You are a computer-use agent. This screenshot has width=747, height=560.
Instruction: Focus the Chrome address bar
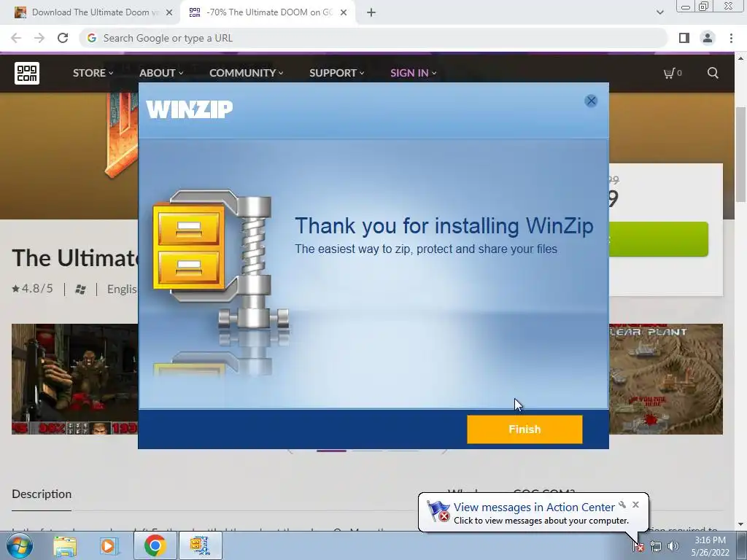(x=373, y=38)
